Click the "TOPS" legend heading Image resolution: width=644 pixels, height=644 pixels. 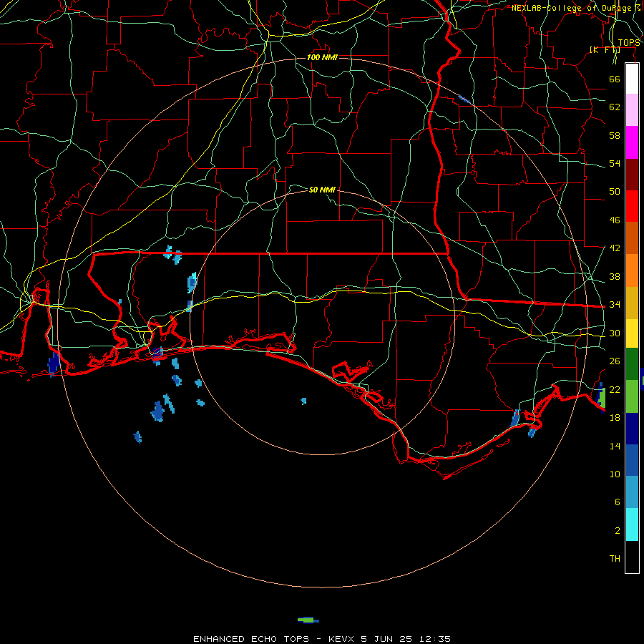tap(629, 43)
